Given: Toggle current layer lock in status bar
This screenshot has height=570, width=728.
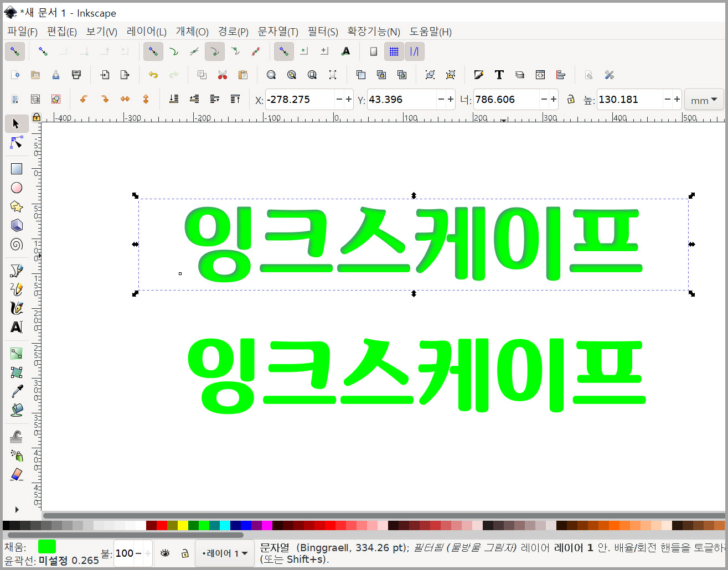Looking at the screenshot, I should (185, 553).
